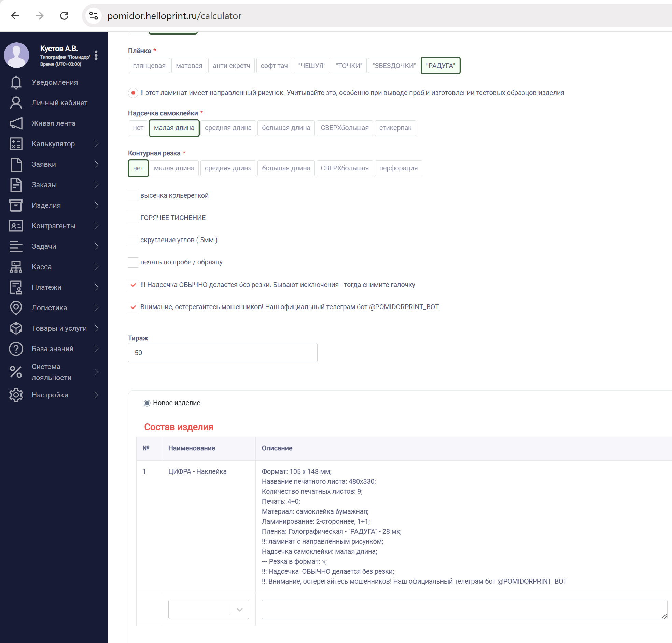Open the Наименование dropdown in table
672x643 pixels.
click(x=208, y=609)
